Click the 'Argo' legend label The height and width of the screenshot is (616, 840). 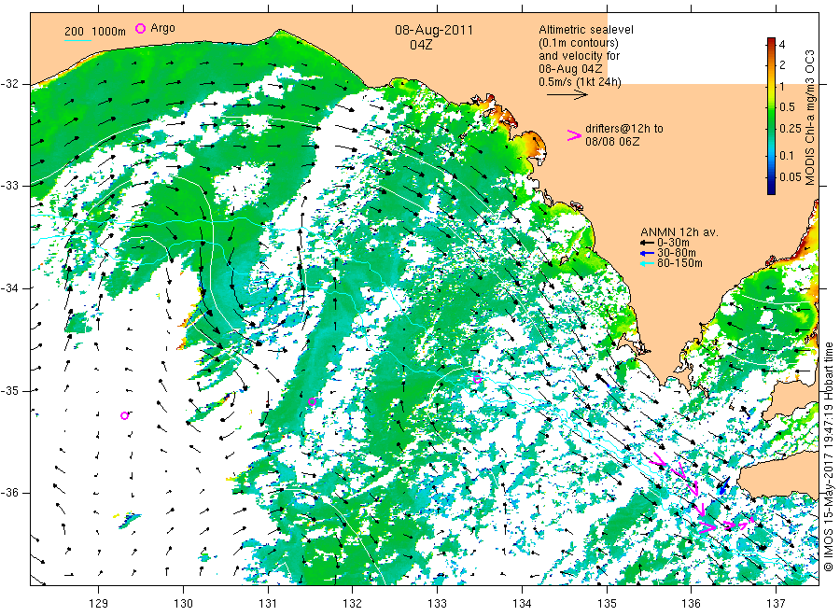(162, 28)
